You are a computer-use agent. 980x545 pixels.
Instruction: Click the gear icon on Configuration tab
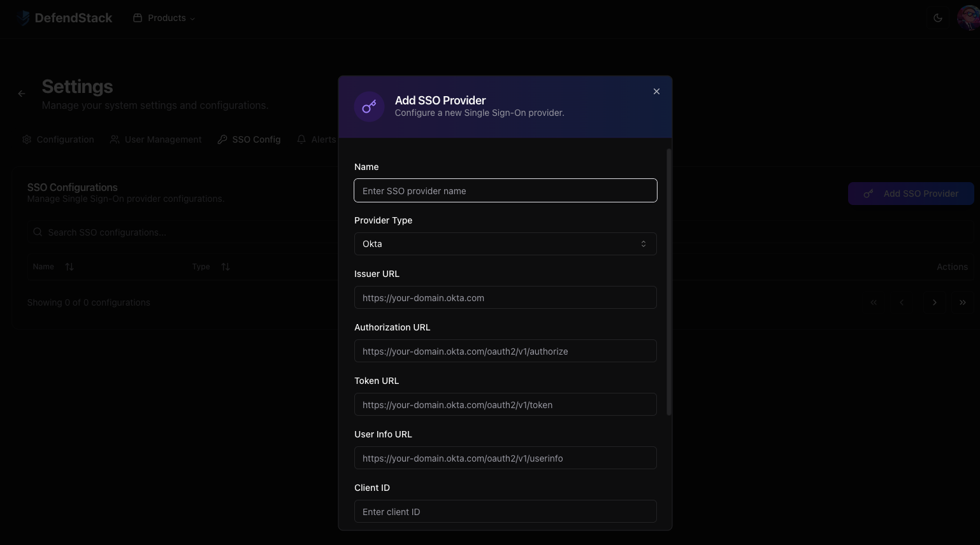[x=27, y=139]
